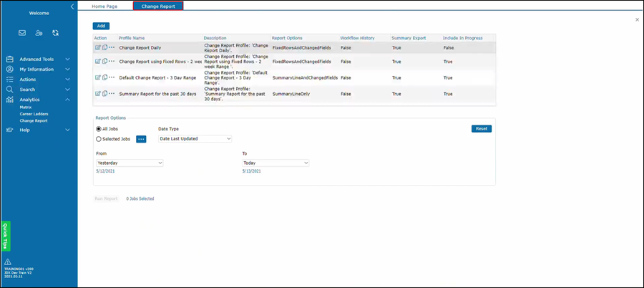The image size is (644, 288).
Task: Copy the Default Change Report profile
Action: point(104,77)
